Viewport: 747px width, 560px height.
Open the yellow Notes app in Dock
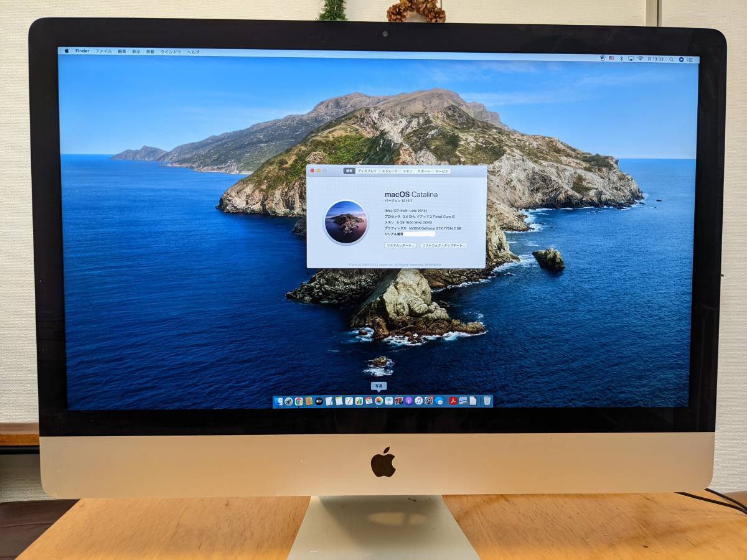[x=339, y=401]
